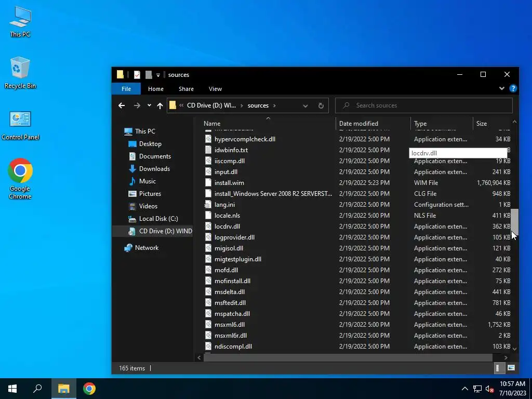532x399 pixels.
Task: Open Pictures in navigation pane
Action: (x=150, y=194)
